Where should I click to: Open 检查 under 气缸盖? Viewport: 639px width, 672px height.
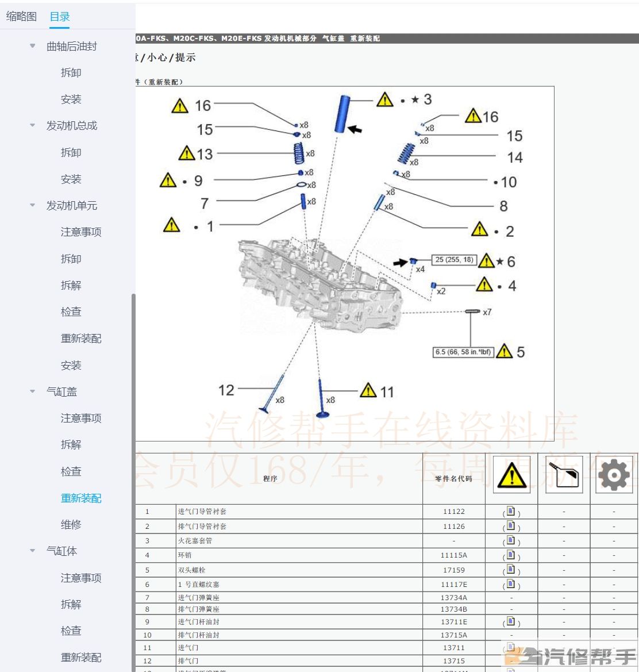71,471
